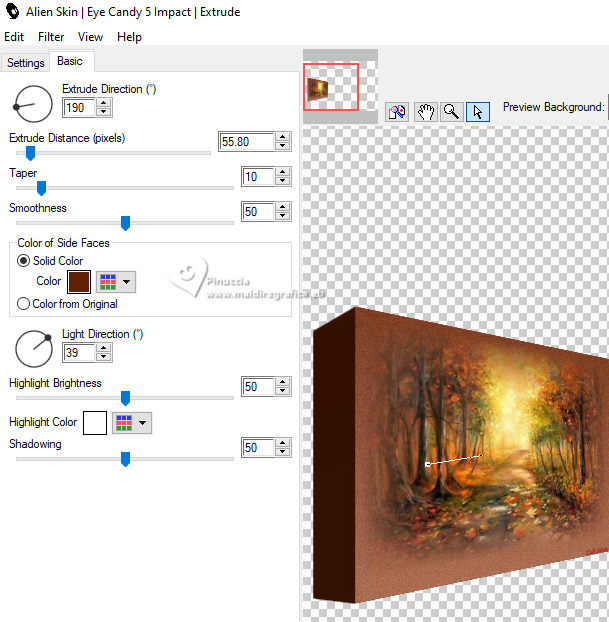Image resolution: width=609 pixels, height=622 pixels.
Task: Decrease Extrude Distance with down arrow
Action: pos(282,146)
